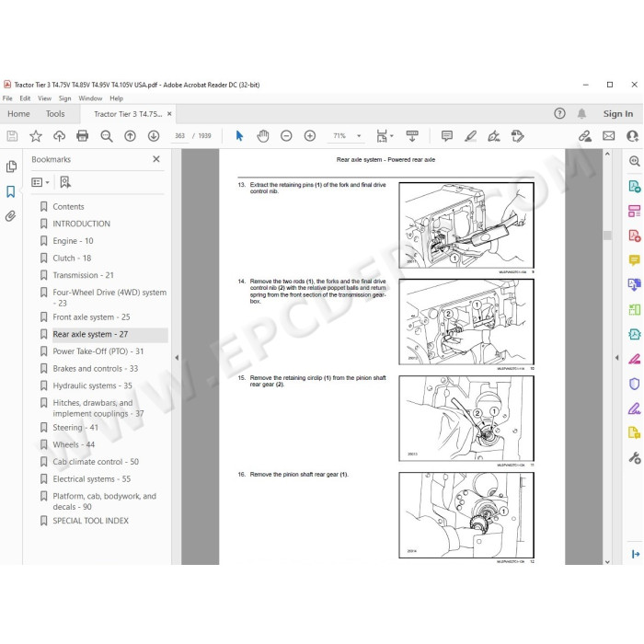The image size is (644, 644).
Task: Jump to the INTRODUCTION bookmark
Action: [x=81, y=224]
